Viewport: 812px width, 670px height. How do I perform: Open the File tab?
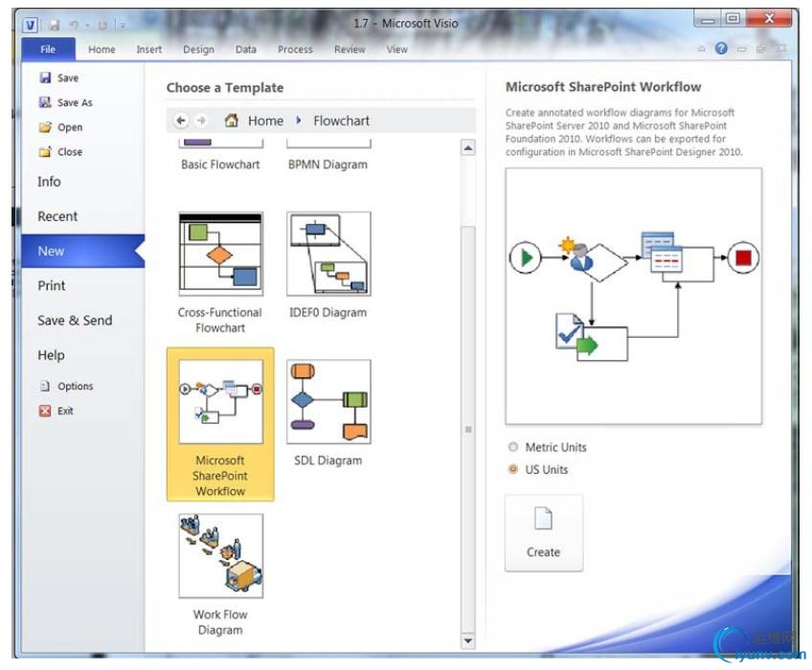coord(48,49)
